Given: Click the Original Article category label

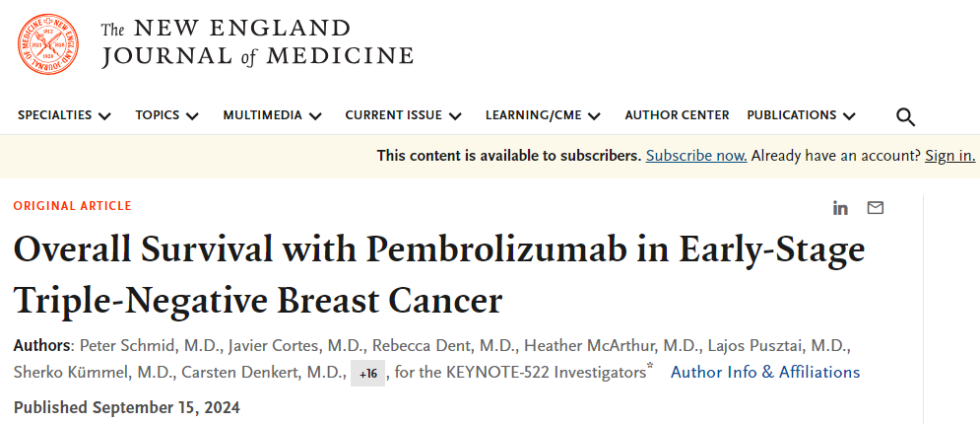Looking at the screenshot, I should (x=73, y=206).
